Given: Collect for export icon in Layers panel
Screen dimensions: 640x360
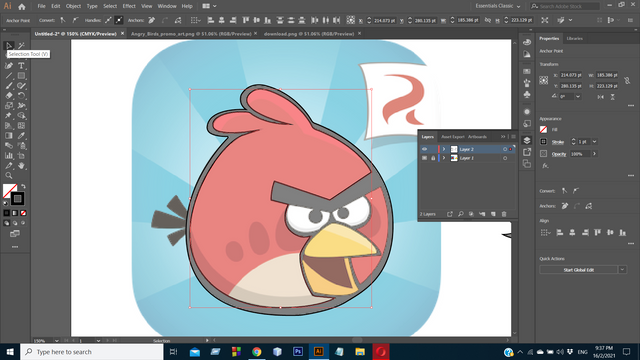Looking at the screenshot, I should 449,214.
